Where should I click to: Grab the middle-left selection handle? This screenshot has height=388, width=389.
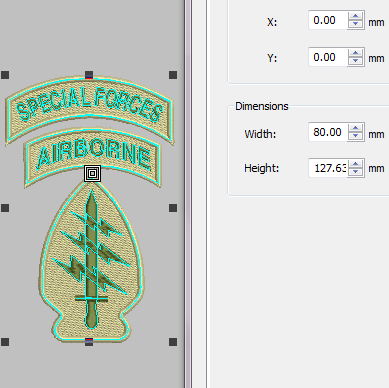5,208
